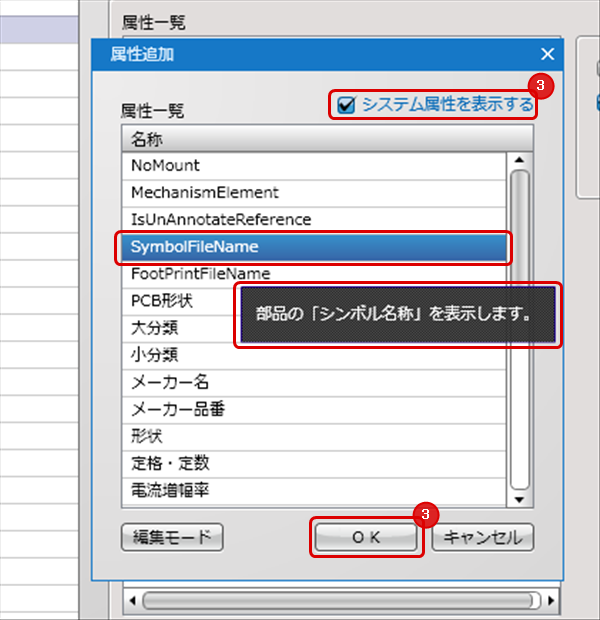Select NoMount in the attribute list

point(166,165)
